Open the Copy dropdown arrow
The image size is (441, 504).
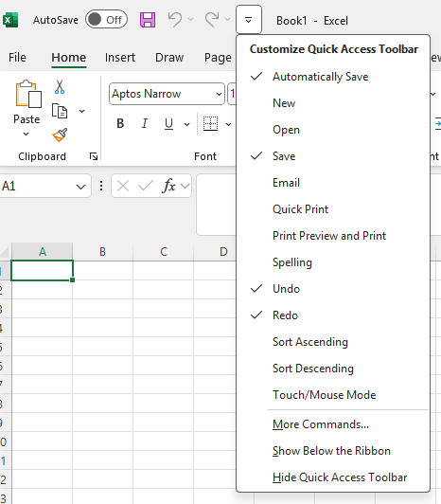click(82, 111)
